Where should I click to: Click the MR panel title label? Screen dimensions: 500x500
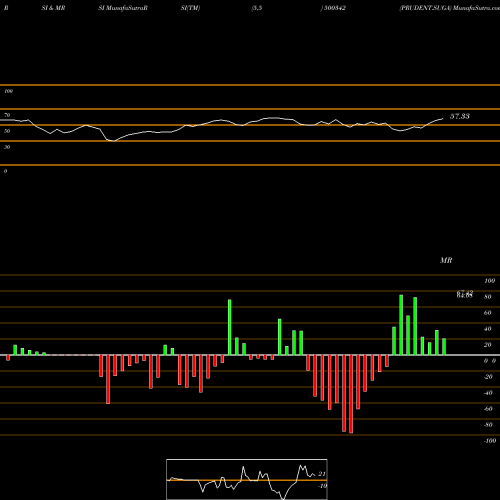tap(446, 260)
